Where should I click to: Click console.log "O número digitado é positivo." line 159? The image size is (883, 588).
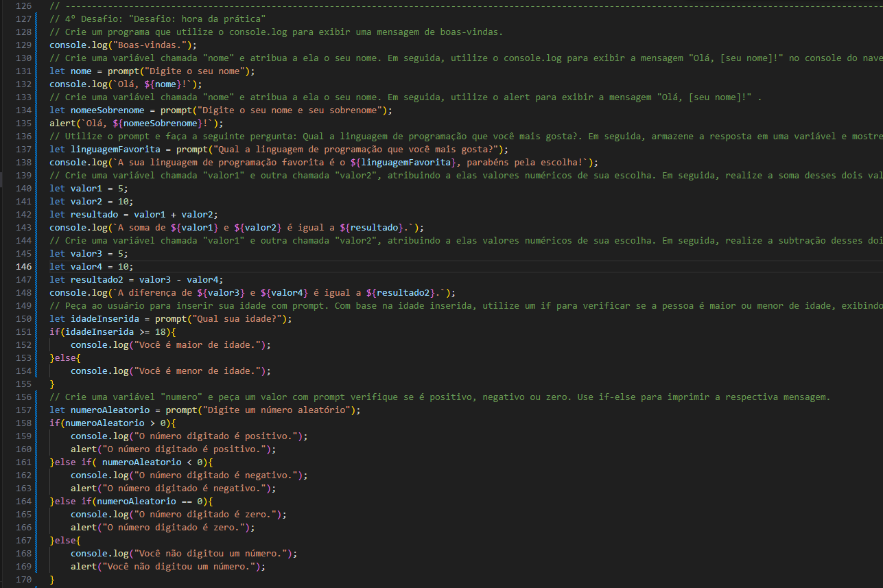click(189, 436)
